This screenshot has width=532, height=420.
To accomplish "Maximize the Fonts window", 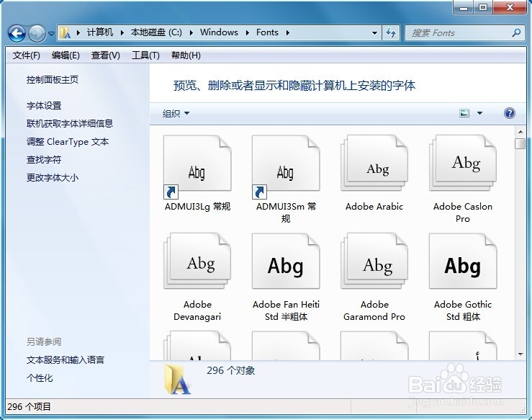I will (x=483, y=7).
